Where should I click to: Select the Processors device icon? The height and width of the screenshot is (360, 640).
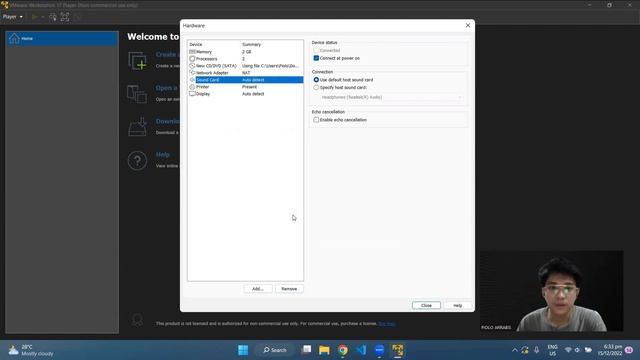tap(192, 59)
